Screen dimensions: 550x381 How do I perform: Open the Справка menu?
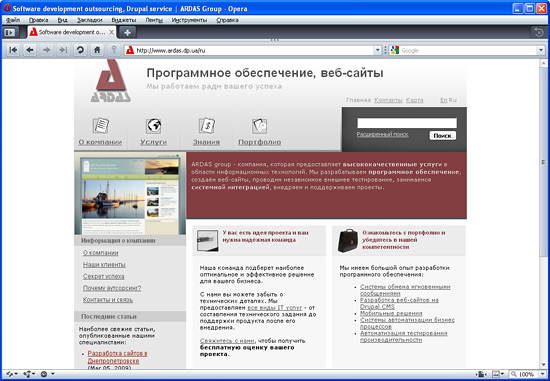pos(227,20)
